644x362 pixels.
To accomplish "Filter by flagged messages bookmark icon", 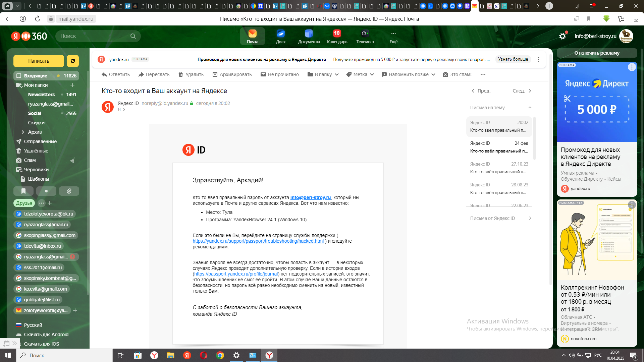I will 23,191.
